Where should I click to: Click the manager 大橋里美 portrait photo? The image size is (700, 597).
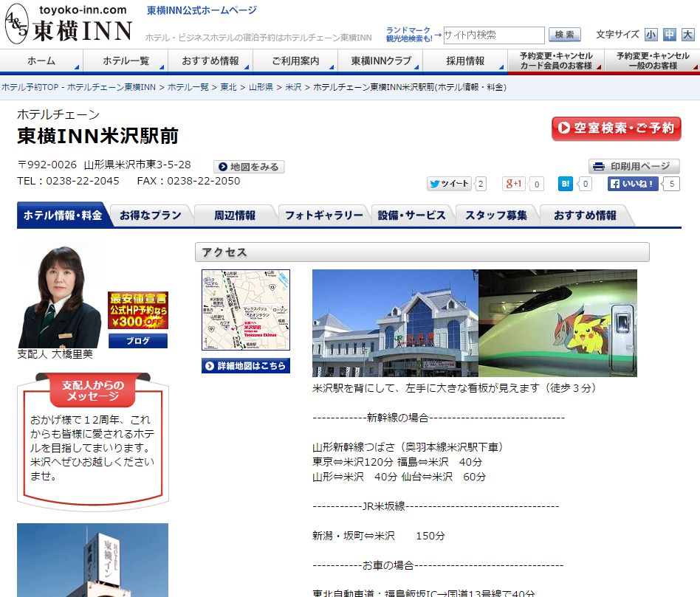coord(60,296)
